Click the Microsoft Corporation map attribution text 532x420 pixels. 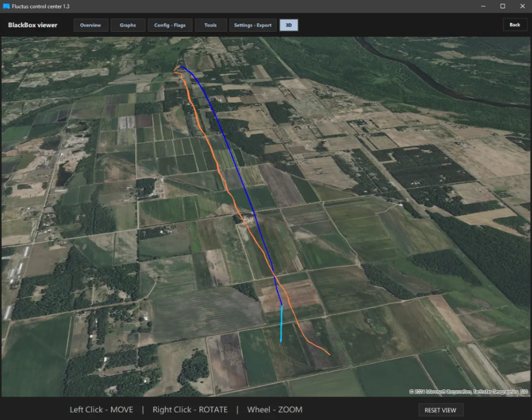coord(442,392)
